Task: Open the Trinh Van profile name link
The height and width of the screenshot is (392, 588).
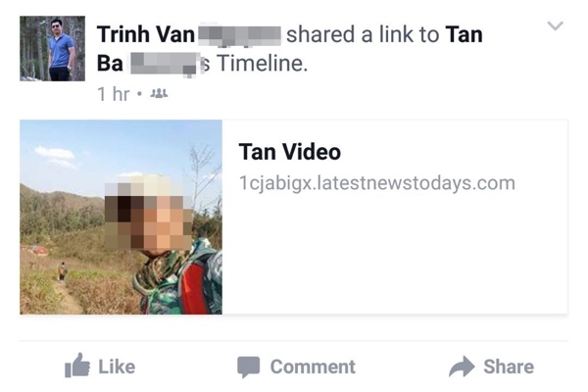Action: tap(145, 34)
